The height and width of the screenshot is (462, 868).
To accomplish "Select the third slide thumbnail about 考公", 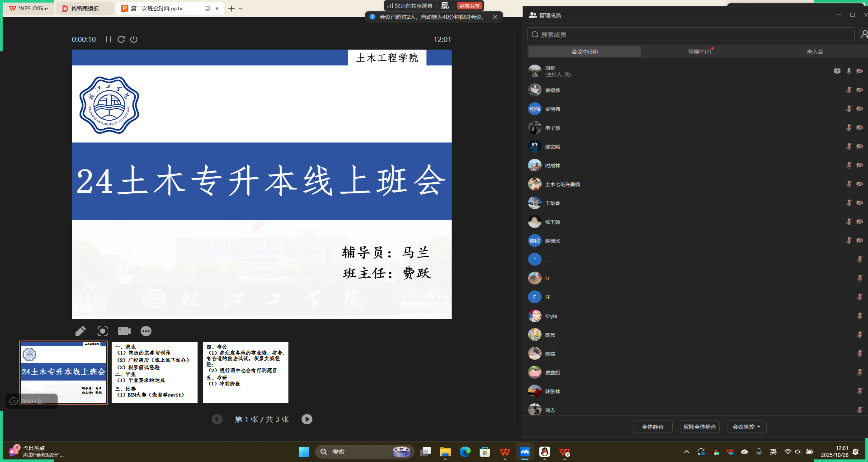I will (x=245, y=372).
